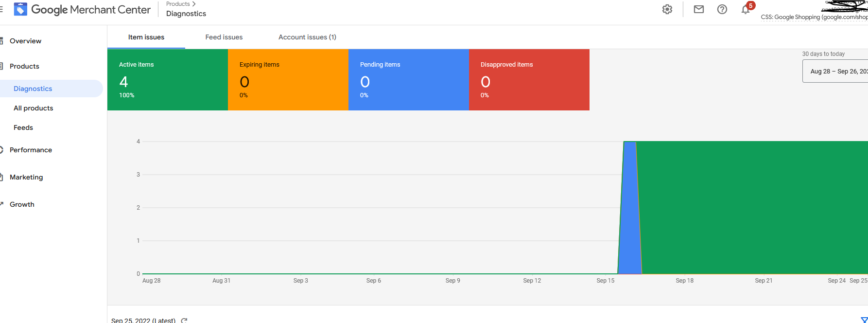Select the red Disapproved items card
This screenshot has width=868, height=323.
point(529,80)
